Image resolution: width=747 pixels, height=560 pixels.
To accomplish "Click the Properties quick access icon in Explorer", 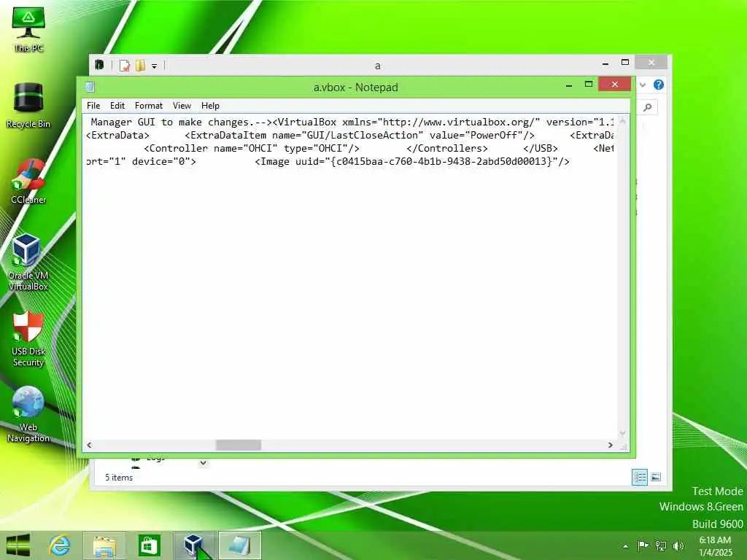I will pos(124,65).
